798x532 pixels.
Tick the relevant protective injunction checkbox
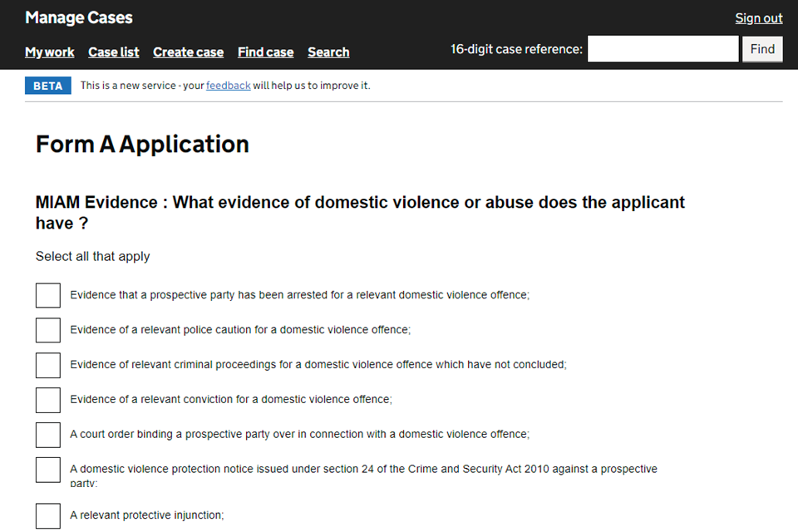[x=48, y=515]
